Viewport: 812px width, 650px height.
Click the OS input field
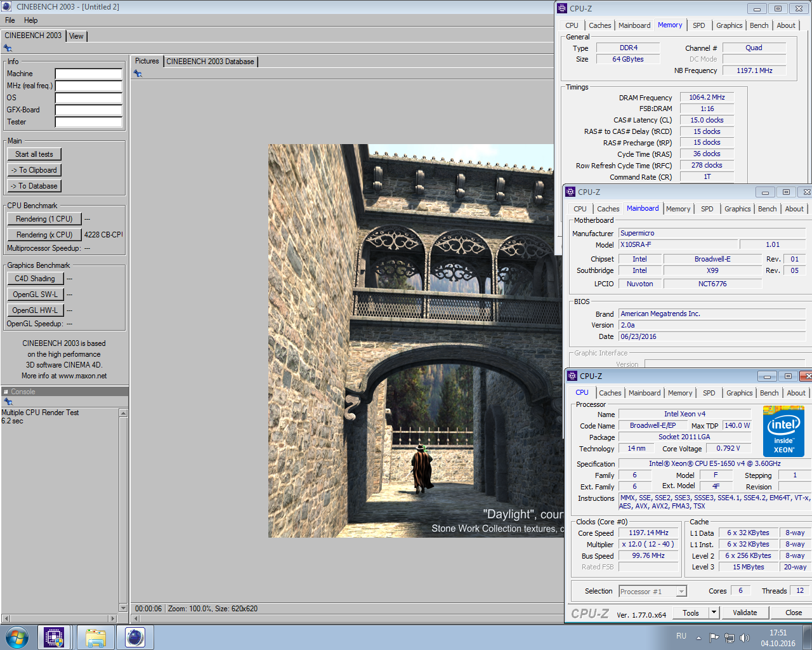[x=89, y=98]
